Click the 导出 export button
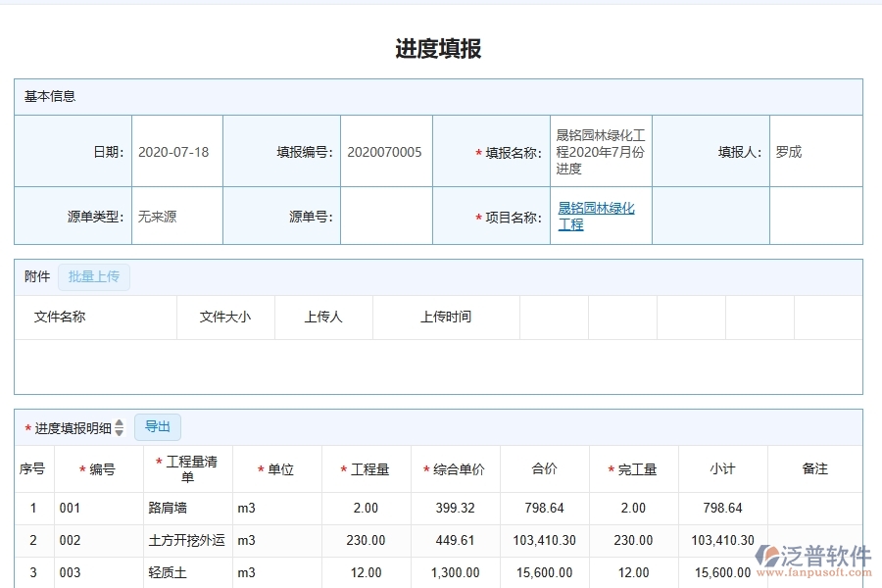Image resolution: width=882 pixels, height=588 pixels. pyautogui.click(x=157, y=426)
